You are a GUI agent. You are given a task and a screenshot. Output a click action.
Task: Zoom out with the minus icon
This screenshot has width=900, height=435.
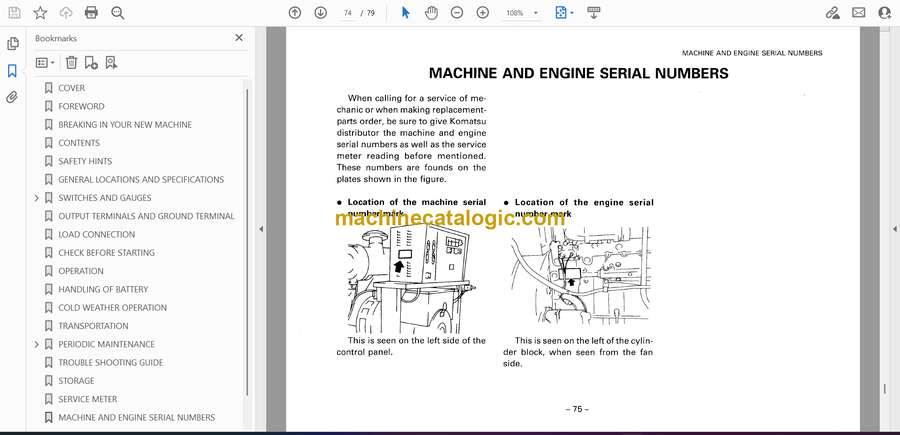point(457,13)
